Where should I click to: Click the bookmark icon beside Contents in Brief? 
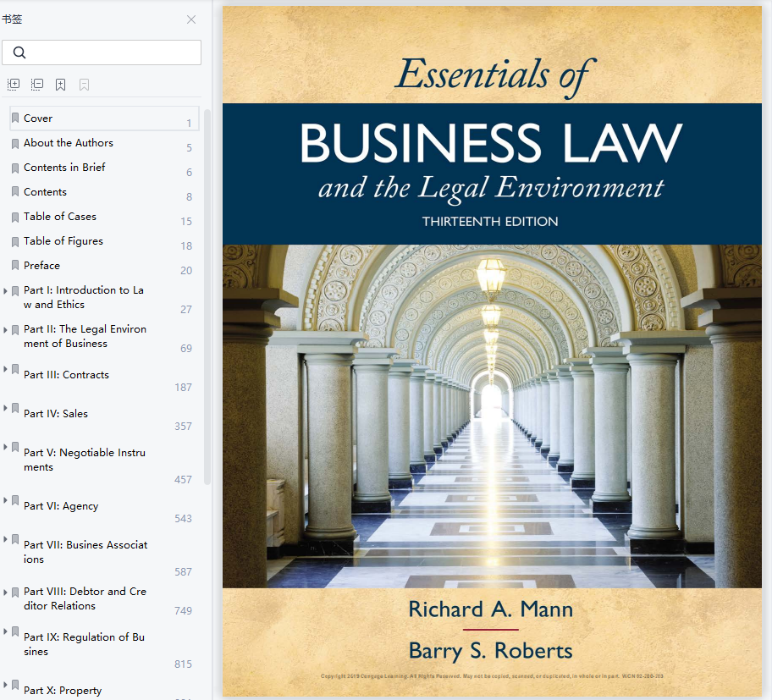15,168
